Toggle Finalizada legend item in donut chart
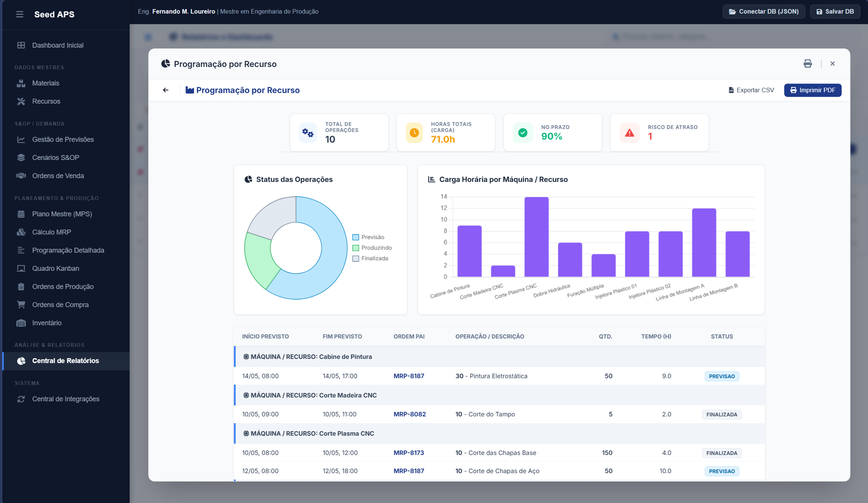The image size is (868, 503). coord(370,258)
